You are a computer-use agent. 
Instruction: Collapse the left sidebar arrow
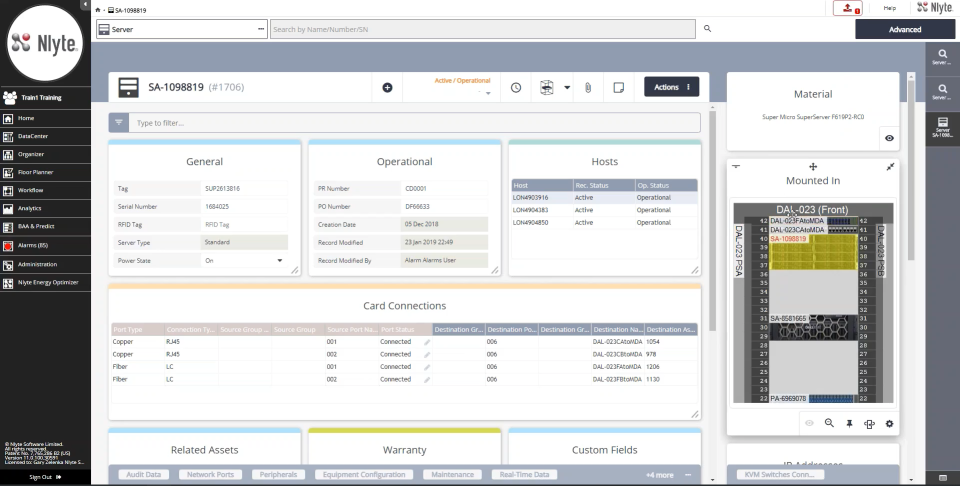(85, 4)
